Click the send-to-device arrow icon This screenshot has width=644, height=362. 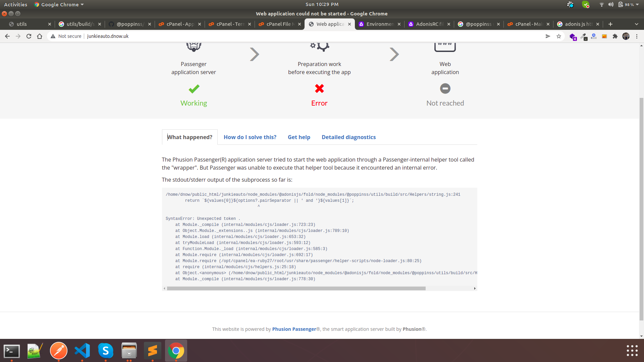(x=548, y=36)
